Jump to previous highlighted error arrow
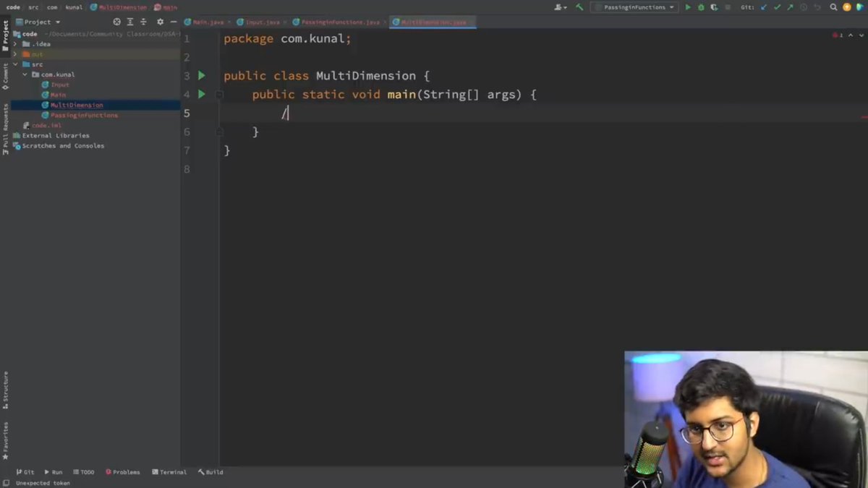The height and width of the screenshot is (488, 868). (x=851, y=35)
